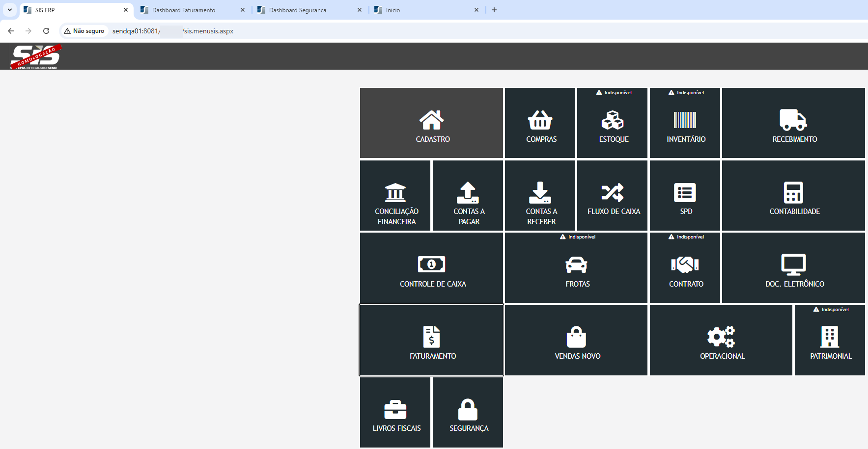The height and width of the screenshot is (449, 868).
Task: Click the Faturamento invoice icon
Action: [431, 337]
